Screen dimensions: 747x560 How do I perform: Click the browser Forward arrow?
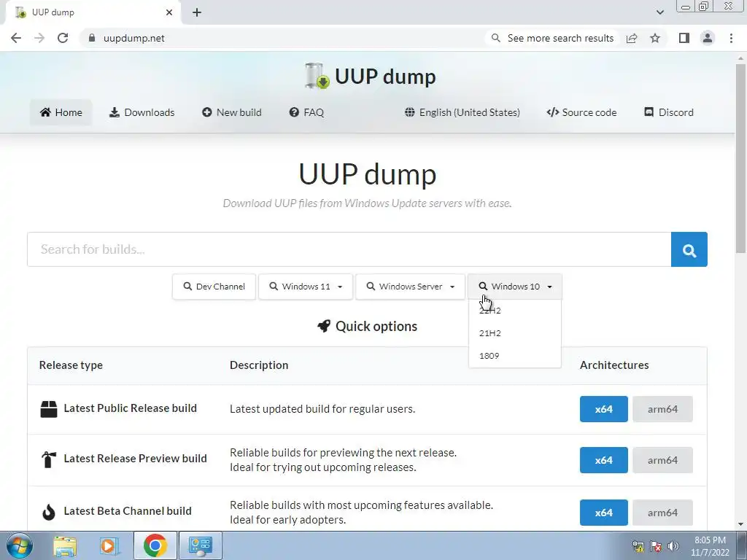pos(39,38)
